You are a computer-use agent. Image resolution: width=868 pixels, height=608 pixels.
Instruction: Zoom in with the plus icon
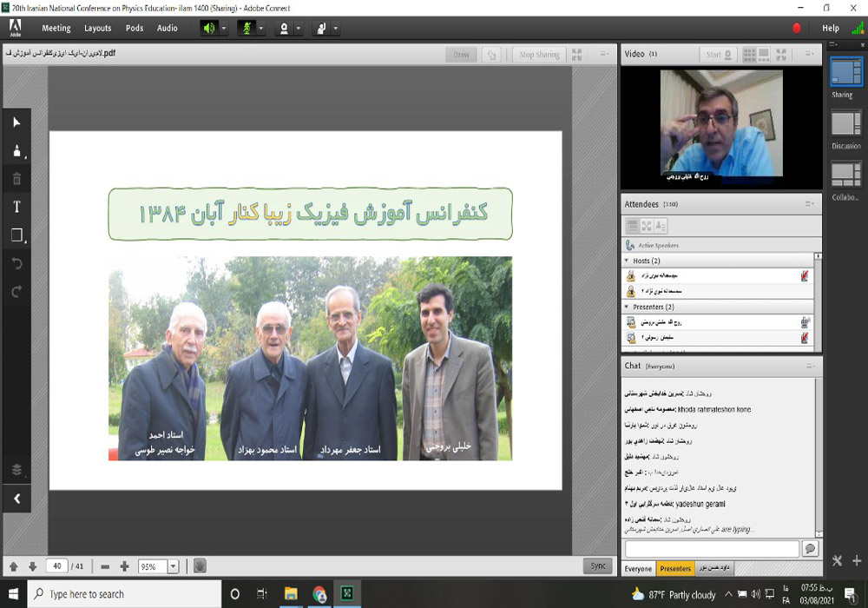124,566
